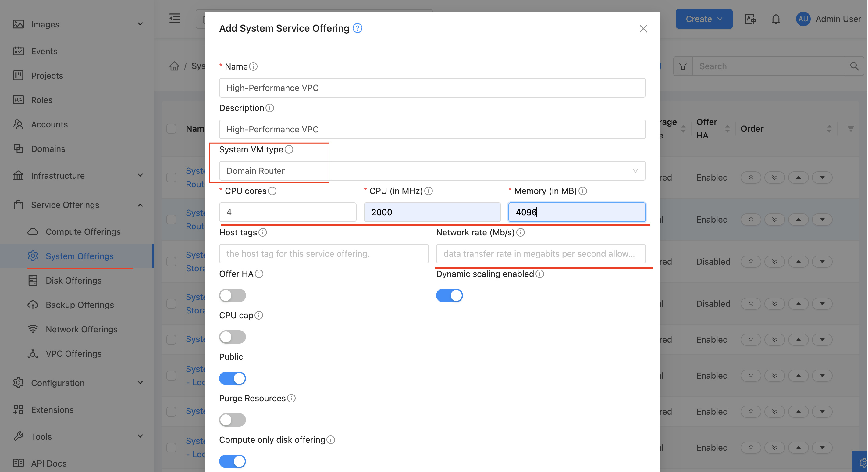Click the search magnifier icon
This screenshot has width=868, height=472.
coord(854,66)
